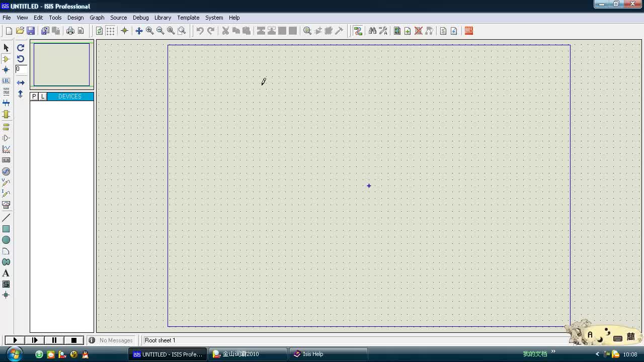
Task: Click the L library manage button
Action: pos(43,97)
